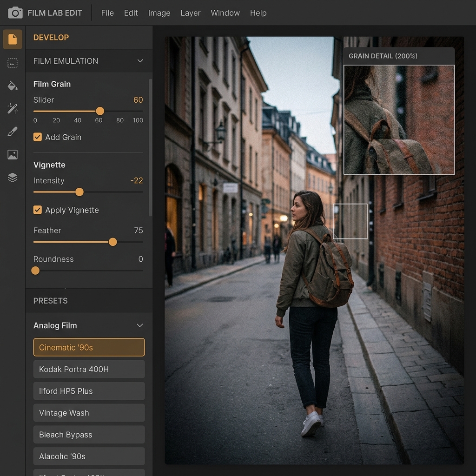This screenshot has height=476, width=476.
Task: Activate the marquee selection tool
Action: [12, 63]
